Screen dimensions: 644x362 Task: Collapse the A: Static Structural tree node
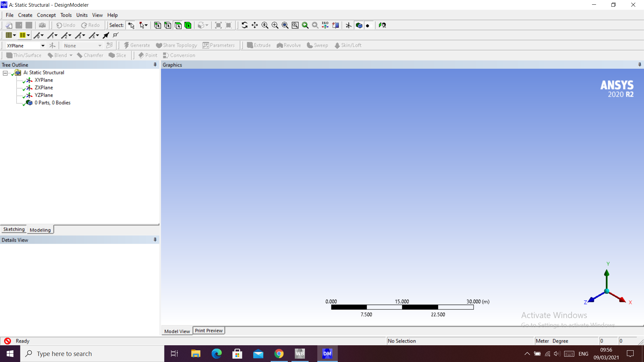point(5,73)
